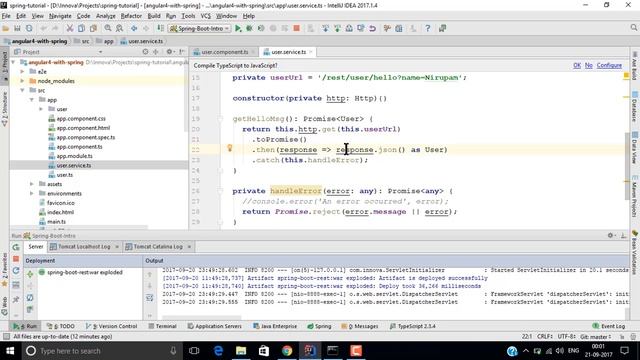Cut selection with the scissors icon
640x360 pixels.
click(x=70, y=28)
